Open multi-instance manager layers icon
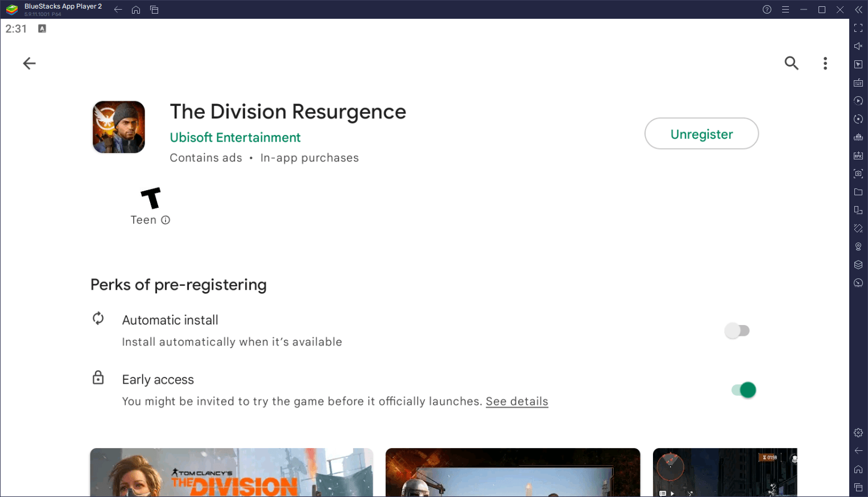868x497 pixels. click(x=858, y=265)
